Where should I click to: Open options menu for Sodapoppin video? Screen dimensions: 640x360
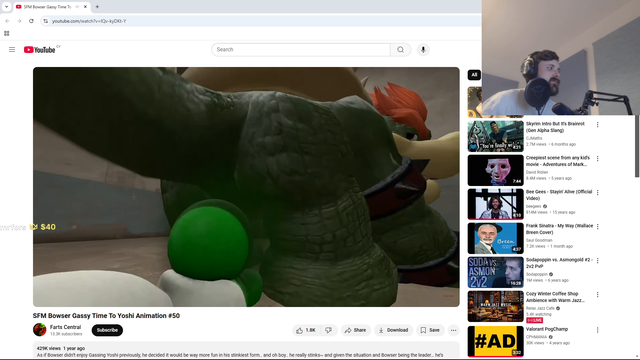[598, 260]
